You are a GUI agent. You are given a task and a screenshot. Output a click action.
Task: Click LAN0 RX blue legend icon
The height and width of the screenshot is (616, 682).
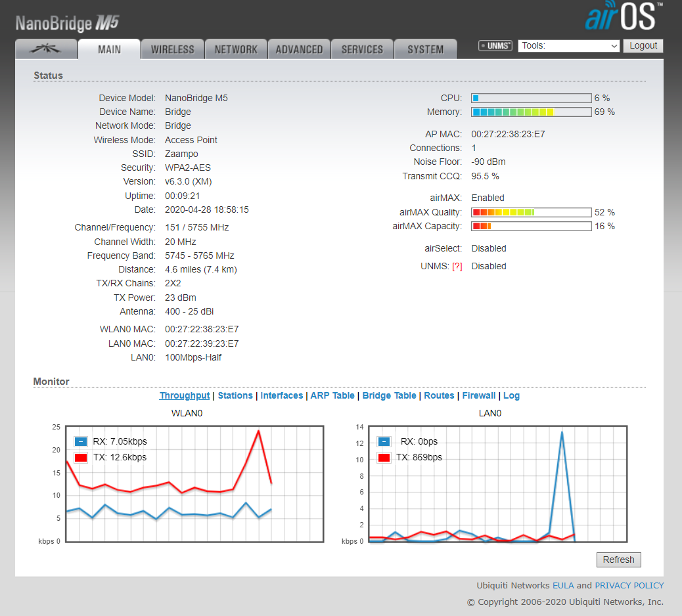click(x=384, y=442)
